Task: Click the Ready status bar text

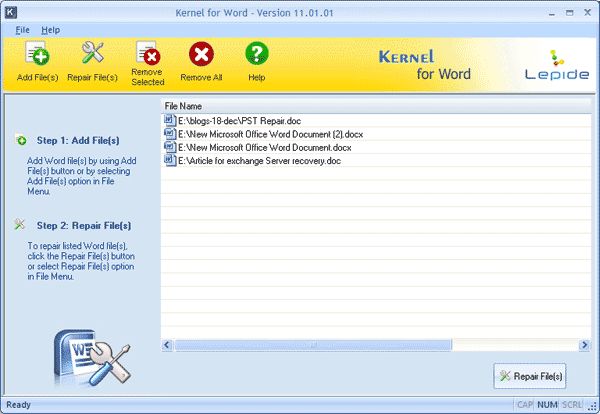Action: click(18, 404)
